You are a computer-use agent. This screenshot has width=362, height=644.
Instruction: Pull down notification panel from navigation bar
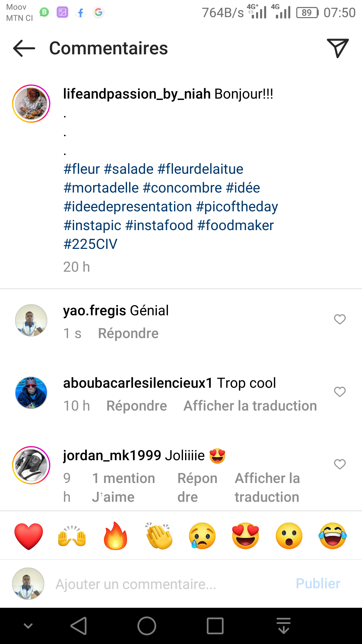(284, 626)
